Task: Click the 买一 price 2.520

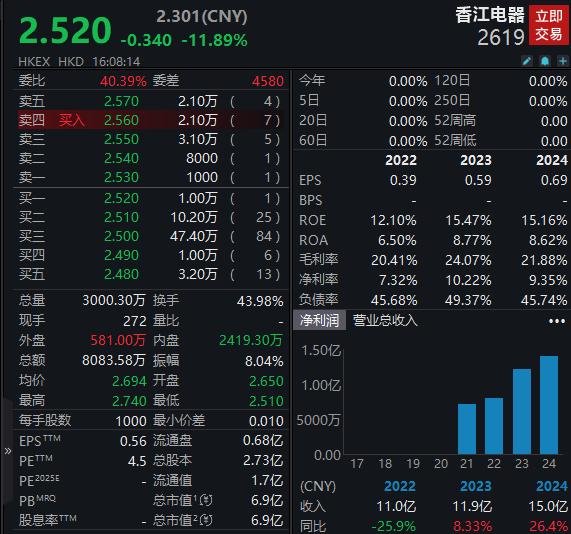Action: (x=121, y=198)
